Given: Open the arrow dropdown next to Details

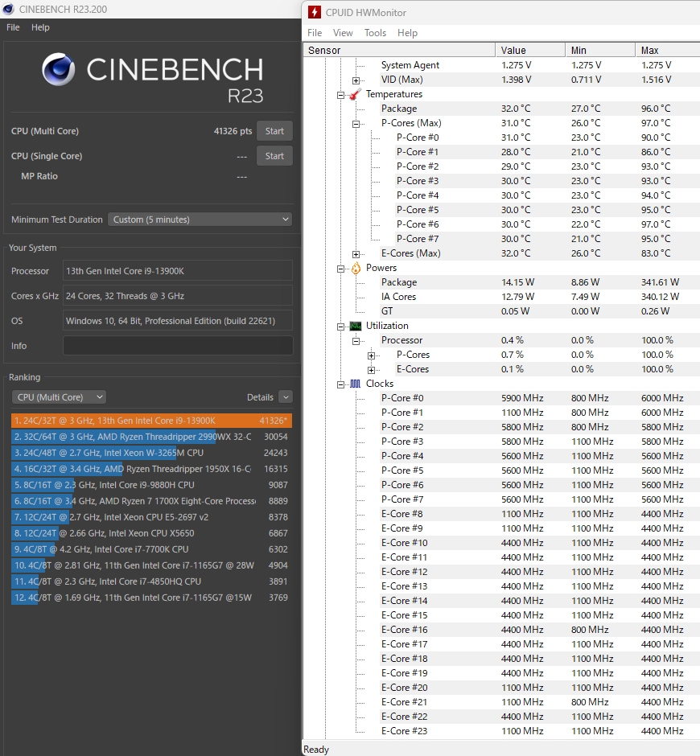Looking at the screenshot, I should pyautogui.click(x=286, y=397).
